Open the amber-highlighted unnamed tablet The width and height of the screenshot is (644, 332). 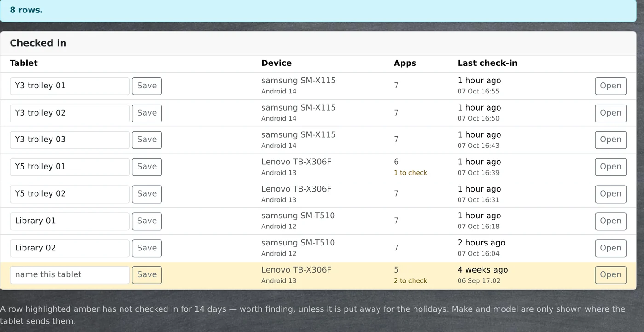click(610, 275)
